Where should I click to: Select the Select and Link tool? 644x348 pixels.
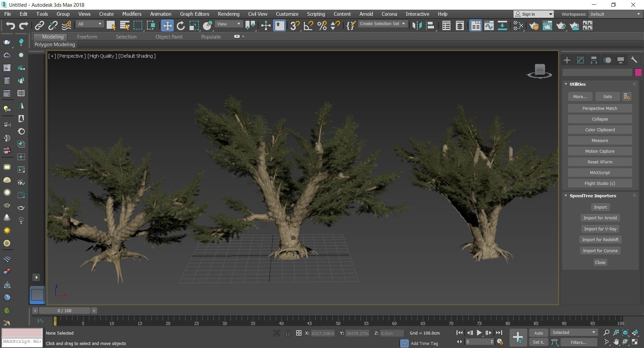click(40, 26)
